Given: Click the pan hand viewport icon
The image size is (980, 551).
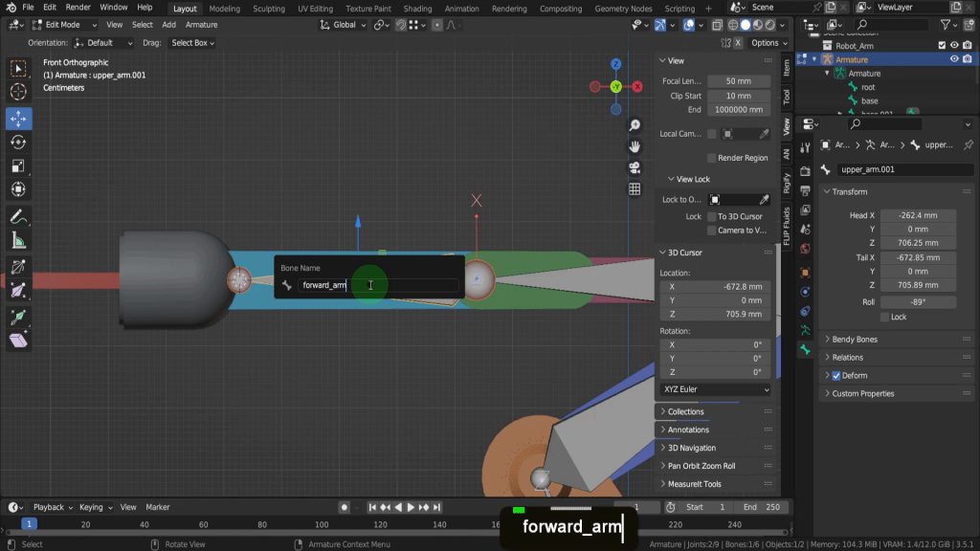Looking at the screenshot, I should click(635, 146).
